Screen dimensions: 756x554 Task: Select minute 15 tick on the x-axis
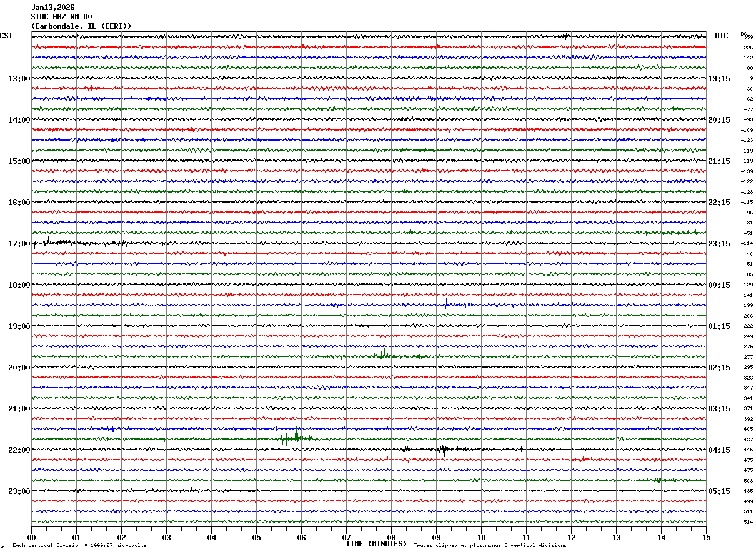pos(705,537)
